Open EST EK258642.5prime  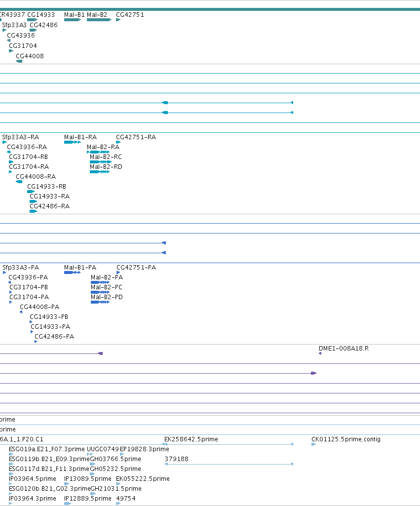191,439
